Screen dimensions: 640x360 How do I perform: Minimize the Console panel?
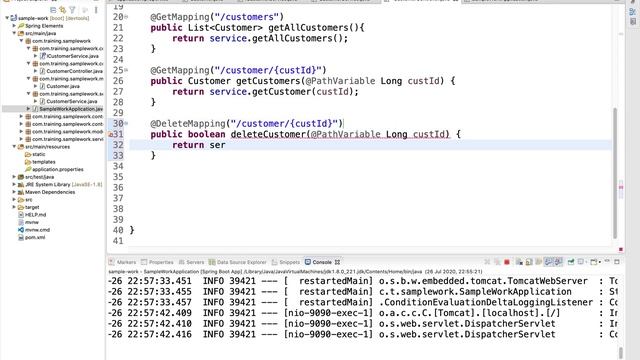point(607,262)
